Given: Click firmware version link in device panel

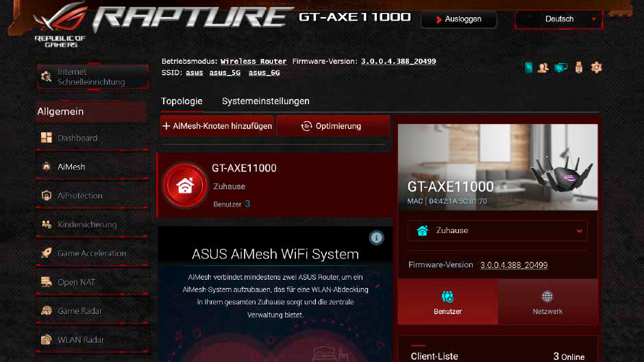Looking at the screenshot, I should [x=513, y=265].
